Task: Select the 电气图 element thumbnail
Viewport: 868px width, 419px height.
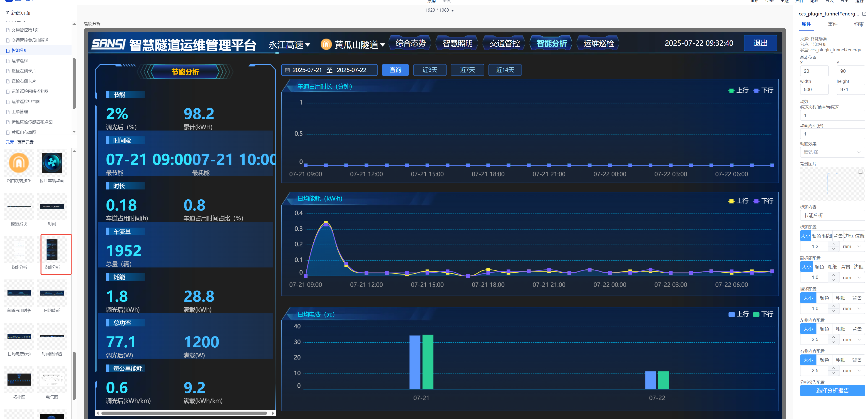Action: (x=52, y=379)
